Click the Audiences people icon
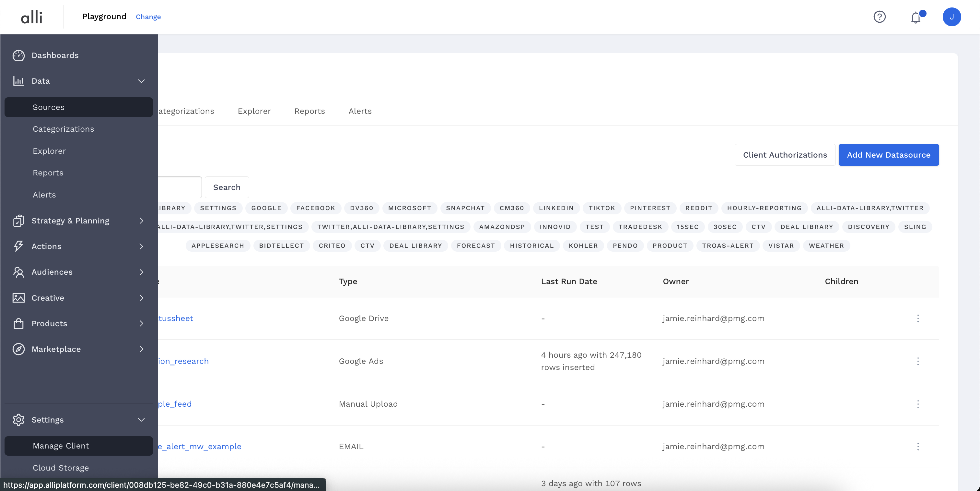Viewport: 980px width, 491px height. [18, 272]
